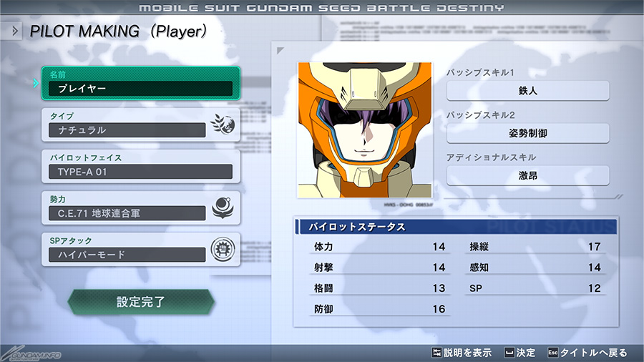This screenshot has height=362, width=644.
Task: Click the corner triangle on the pilot panel
Action: [280, 51]
